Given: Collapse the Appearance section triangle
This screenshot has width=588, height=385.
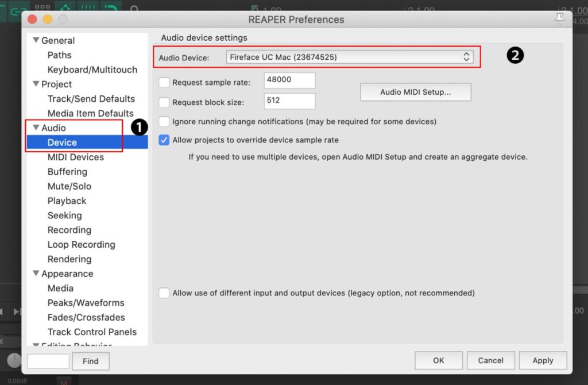Looking at the screenshot, I should [36, 274].
